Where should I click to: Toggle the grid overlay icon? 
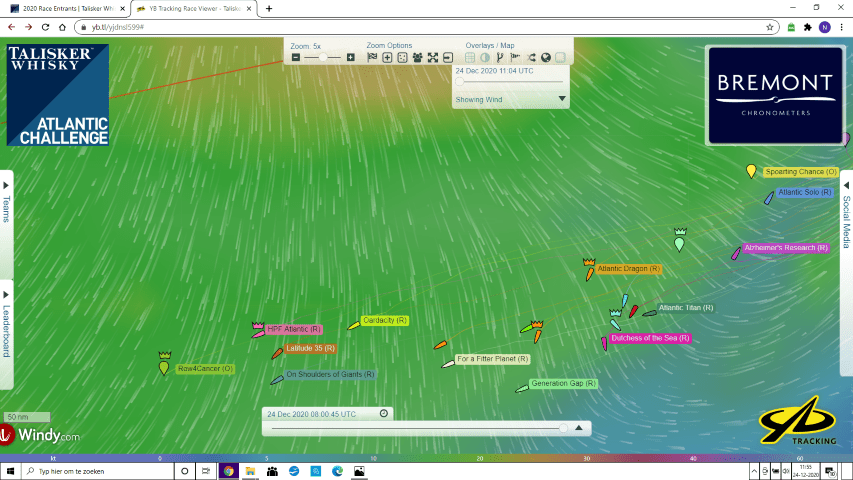[470, 57]
